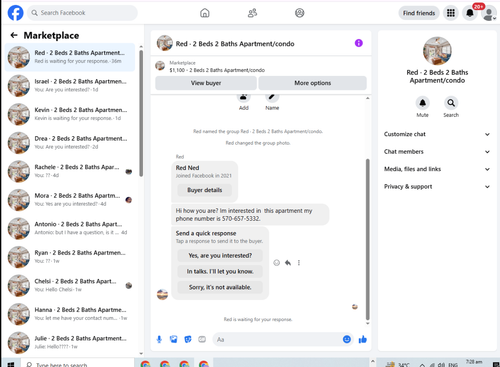
Task: Open Mora conversation in list
Action: (70, 200)
